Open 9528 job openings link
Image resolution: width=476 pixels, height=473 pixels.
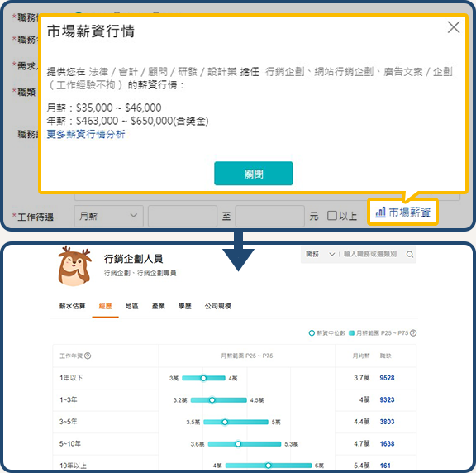[387, 378]
